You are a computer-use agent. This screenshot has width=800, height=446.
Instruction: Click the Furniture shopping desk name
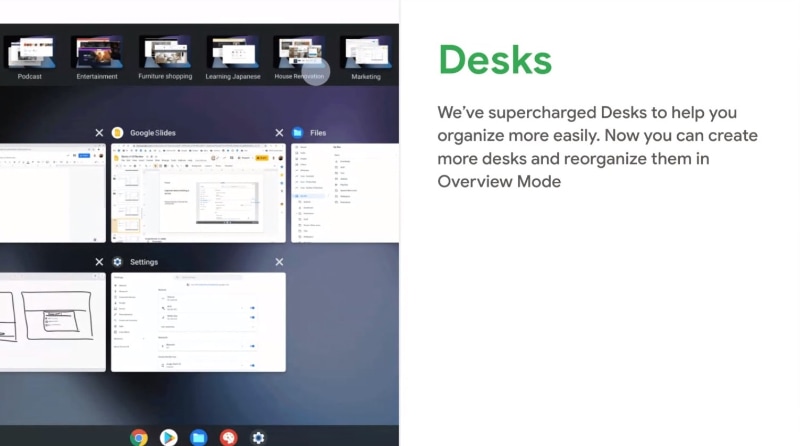[165, 77]
